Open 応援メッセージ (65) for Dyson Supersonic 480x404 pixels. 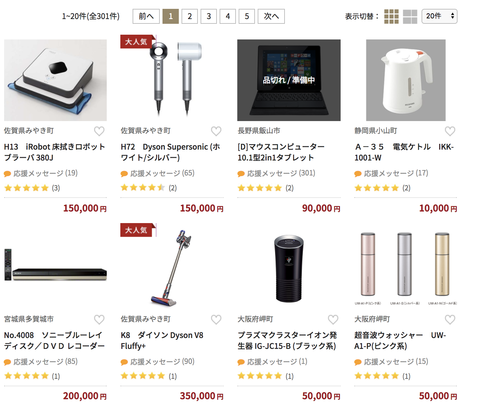click(158, 173)
